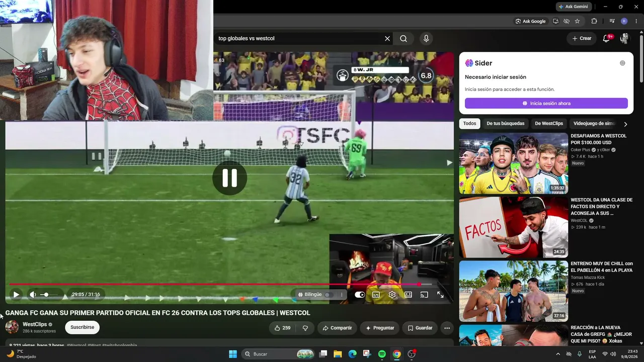Start voice search with the microphone icon
644x362 pixels.
[426, 38]
